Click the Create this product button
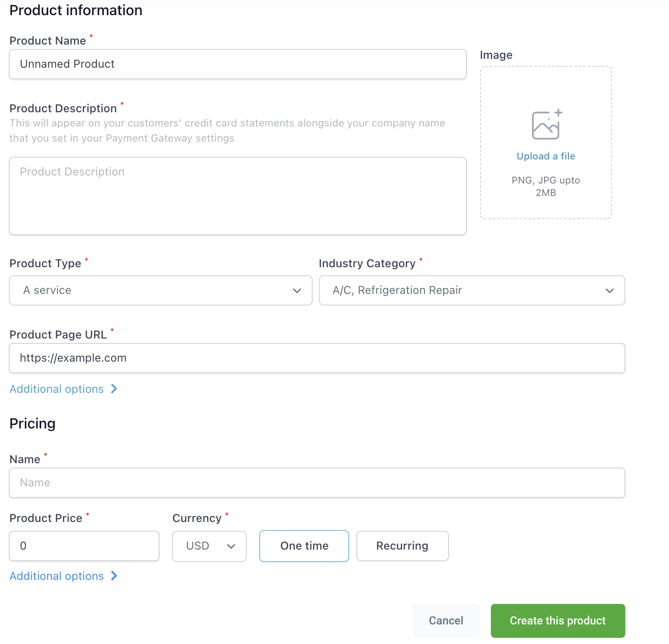The image size is (669, 644). pyautogui.click(x=557, y=620)
